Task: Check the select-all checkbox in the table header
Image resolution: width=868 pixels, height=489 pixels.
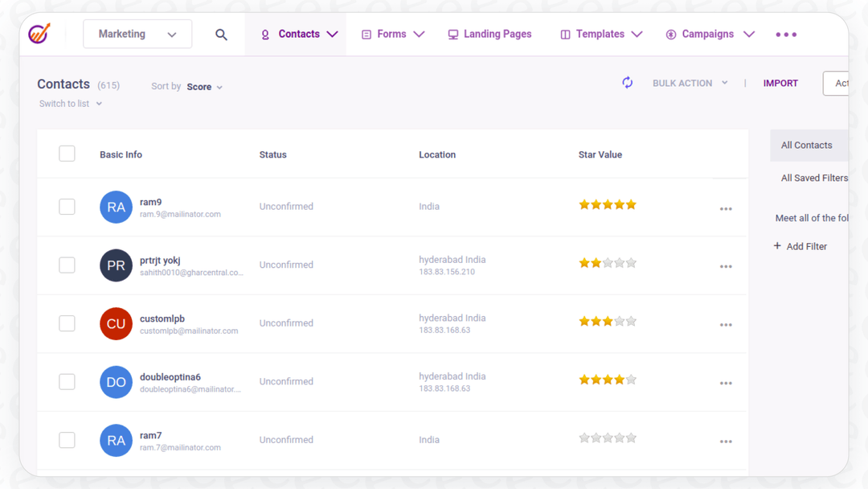Action: (67, 153)
